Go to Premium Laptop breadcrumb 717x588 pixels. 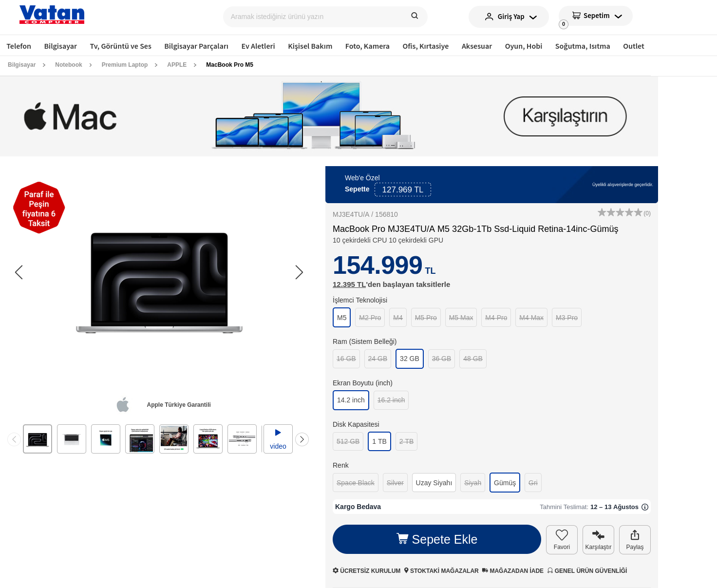click(125, 65)
